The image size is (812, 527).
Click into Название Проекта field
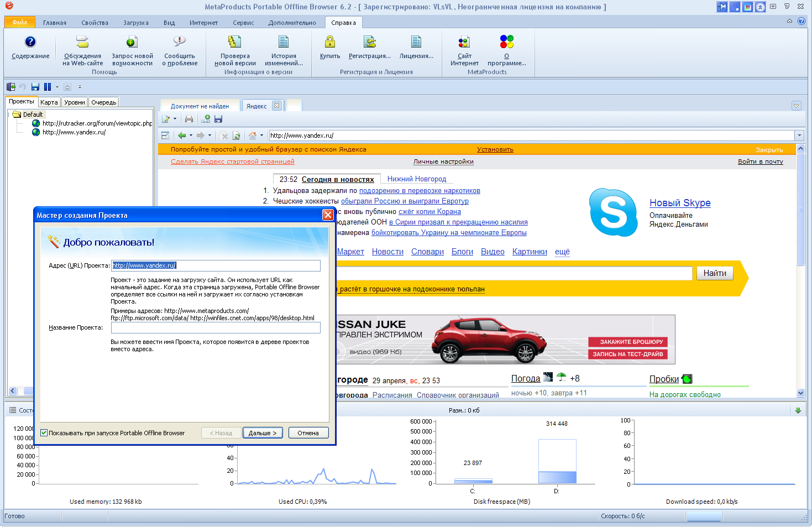click(x=216, y=328)
